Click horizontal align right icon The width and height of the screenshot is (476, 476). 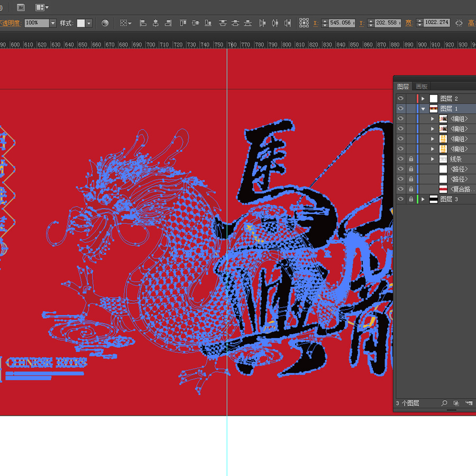tap(168, 23)
